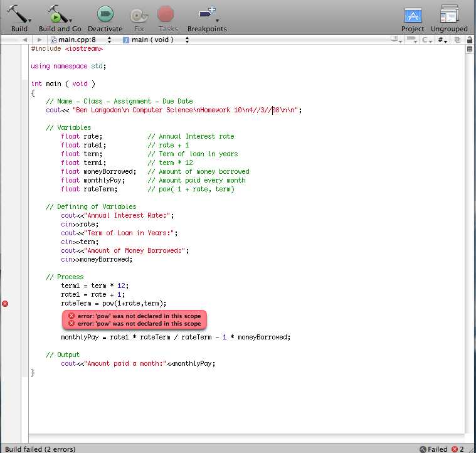The width and height of the screenshot is (476, 453).
Task: Click the Build and Go icon
Action: point(59,14)
